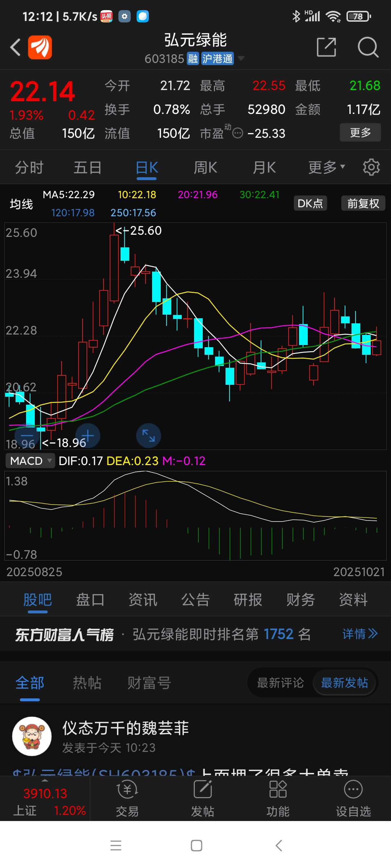Open the 财务 tab
The image size is (391, 868).
point(300,599)
